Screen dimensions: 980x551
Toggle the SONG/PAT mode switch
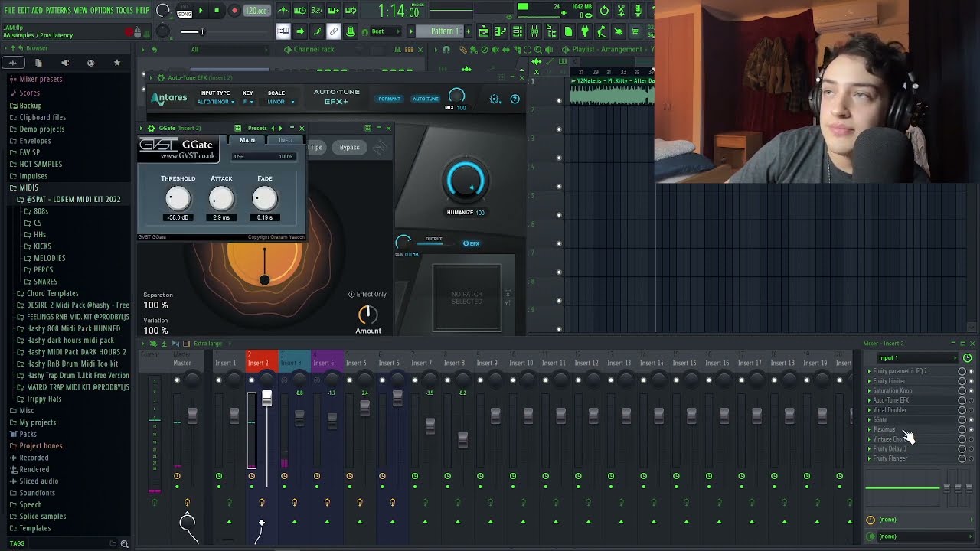pos(185,11)
